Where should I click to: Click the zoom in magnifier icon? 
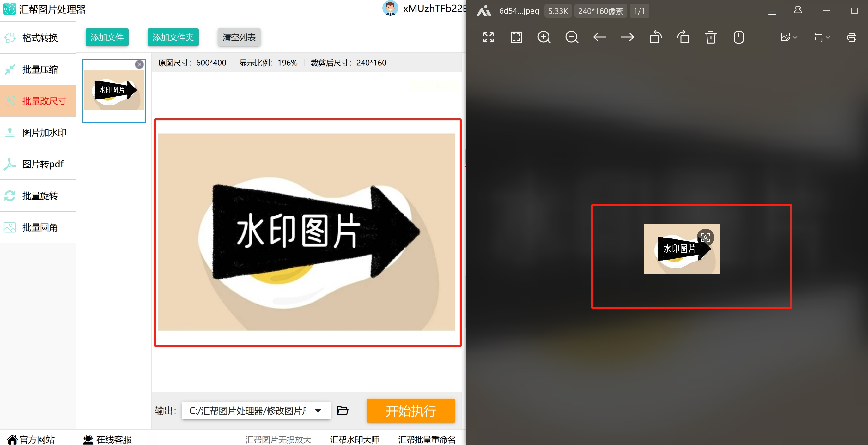(x=544, y=37)
